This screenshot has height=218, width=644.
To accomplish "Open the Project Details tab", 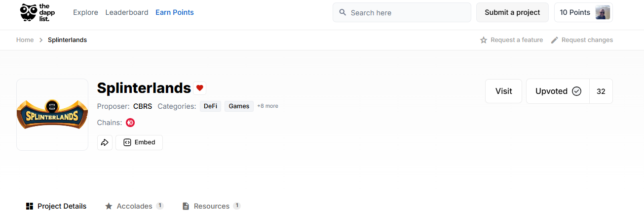I will [x=56, y=206].
